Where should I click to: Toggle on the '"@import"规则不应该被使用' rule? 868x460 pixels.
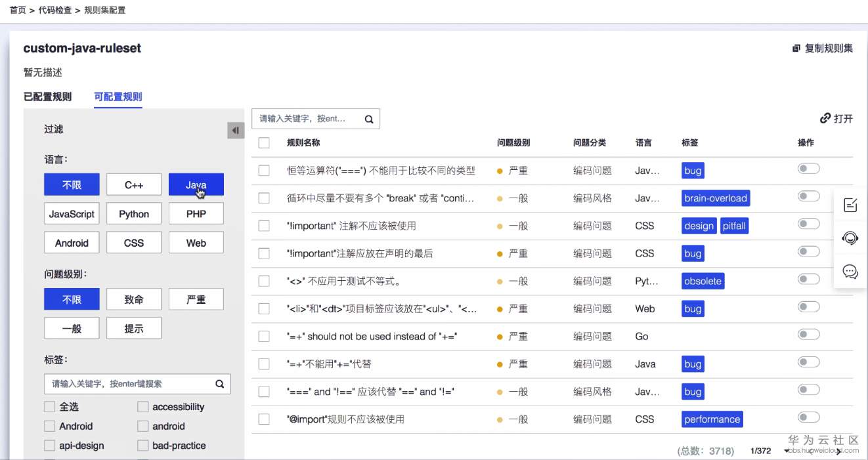tap(809, 417)
